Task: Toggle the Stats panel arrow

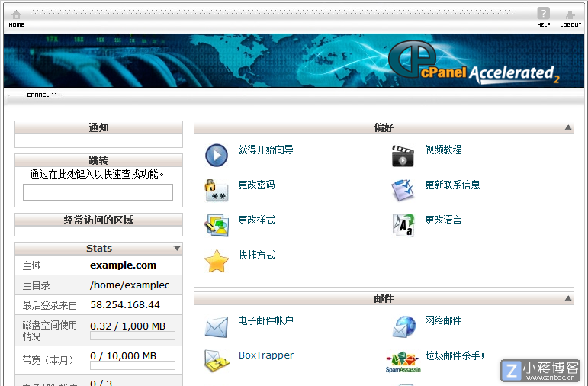Action: [x=177, y=248]
